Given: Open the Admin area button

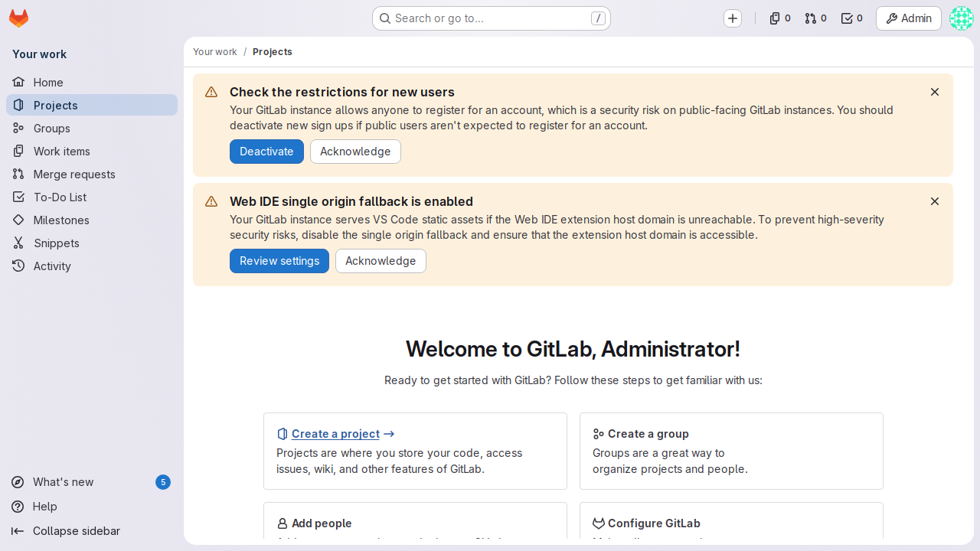Looking at the screenshot, I should (909, 18).
